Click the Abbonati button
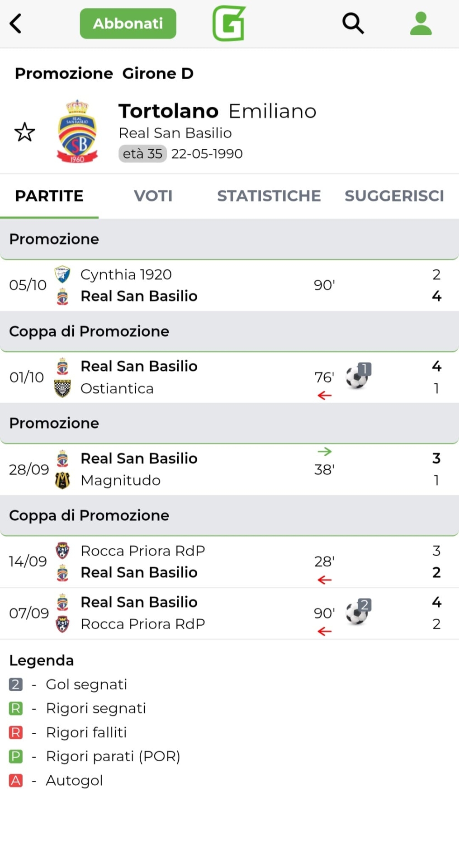 coord(128,24)
